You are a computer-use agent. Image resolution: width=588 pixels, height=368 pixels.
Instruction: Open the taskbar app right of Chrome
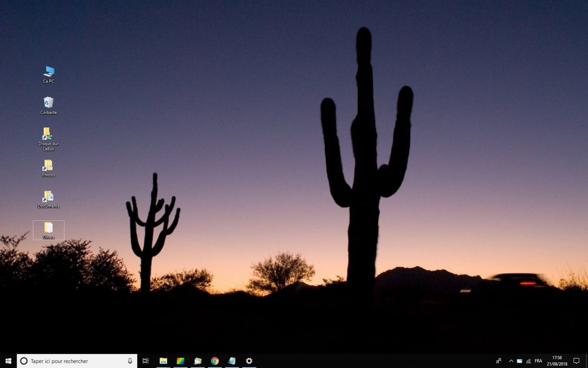tap(232, 361)
